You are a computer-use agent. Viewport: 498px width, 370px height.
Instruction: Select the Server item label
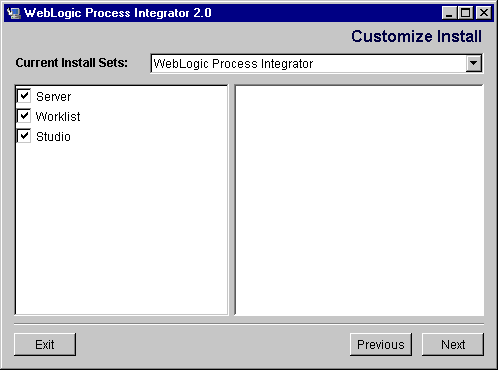coord(53,97)
